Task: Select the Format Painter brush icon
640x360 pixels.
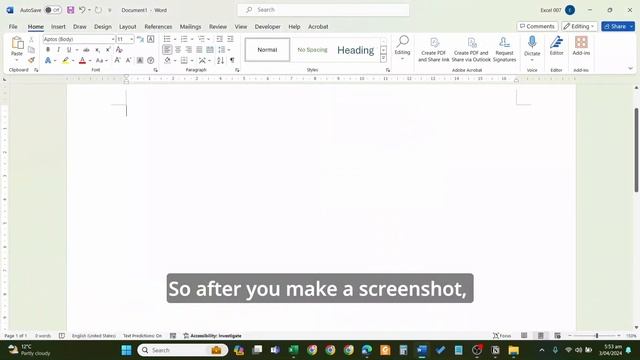Action: [x=31, y=60]
